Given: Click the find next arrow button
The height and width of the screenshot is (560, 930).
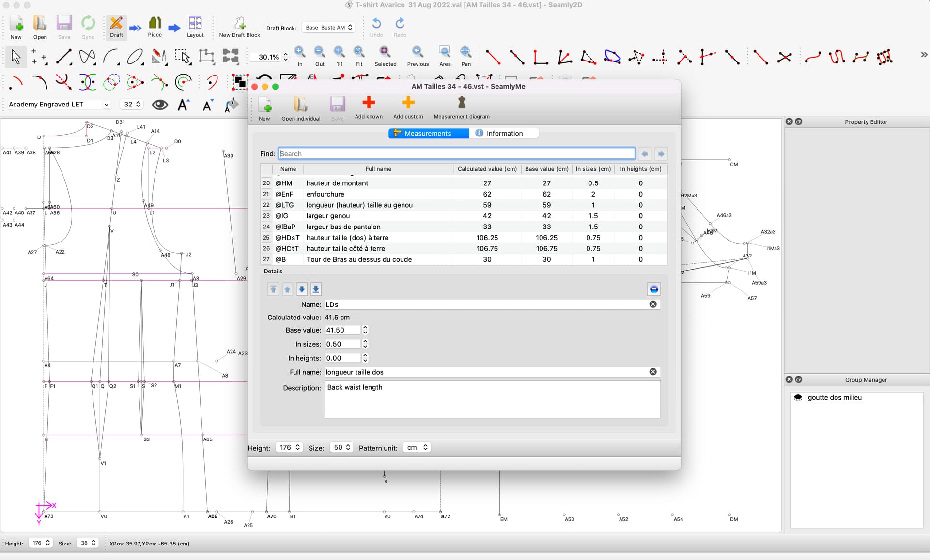Looking at the screenshot, I should click(661, 154).
